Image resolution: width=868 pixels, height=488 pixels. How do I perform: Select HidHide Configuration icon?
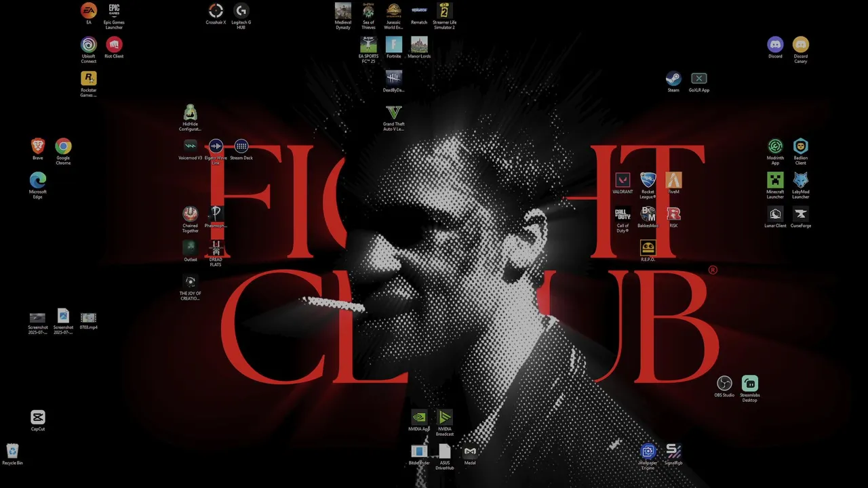190,113
